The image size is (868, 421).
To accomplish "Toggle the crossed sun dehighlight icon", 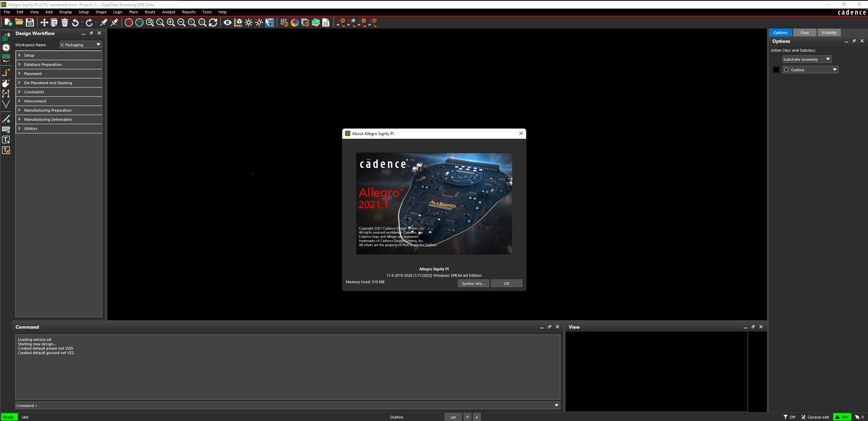I will 259,22.
